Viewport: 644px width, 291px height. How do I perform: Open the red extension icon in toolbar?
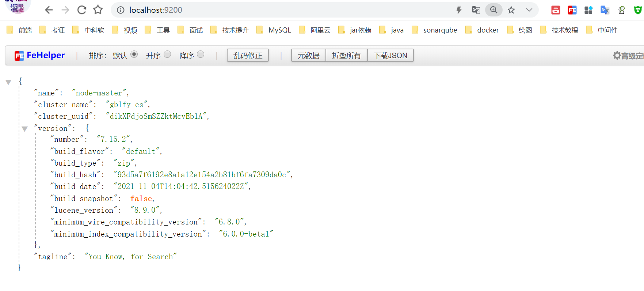[x=556, y=10]
